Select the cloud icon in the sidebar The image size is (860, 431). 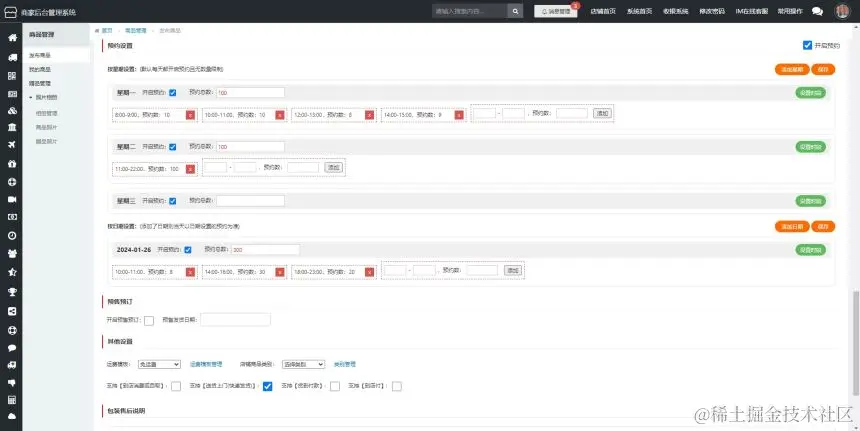click(12, 416)
